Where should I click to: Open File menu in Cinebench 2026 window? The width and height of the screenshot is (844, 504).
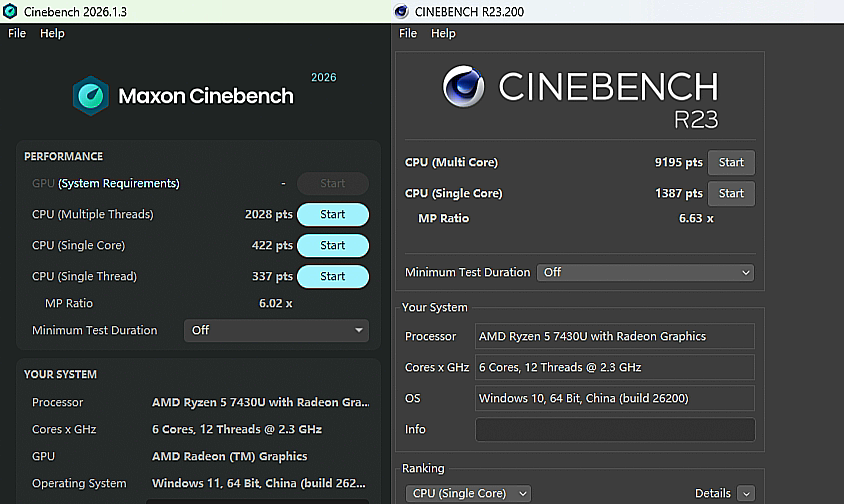(17, 33)
